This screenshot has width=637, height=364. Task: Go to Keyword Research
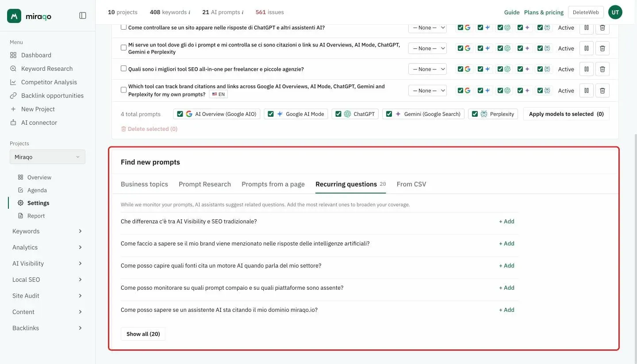tap(47, 69)
